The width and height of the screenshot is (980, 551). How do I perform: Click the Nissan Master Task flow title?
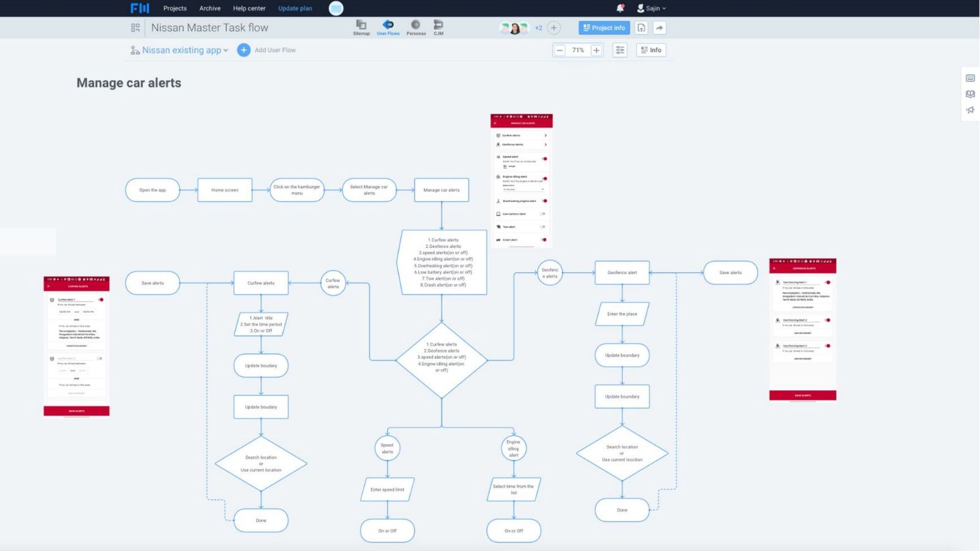pos(209,28)
